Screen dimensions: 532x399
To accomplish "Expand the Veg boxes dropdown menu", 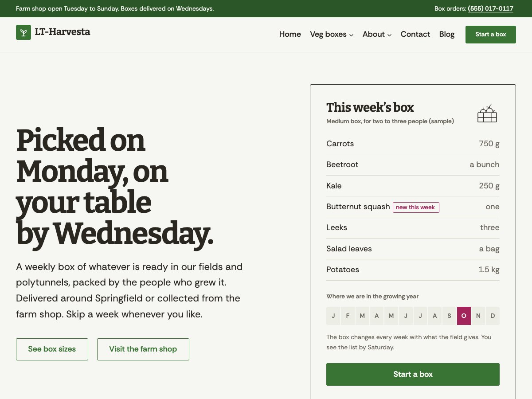I will [332, 34].
